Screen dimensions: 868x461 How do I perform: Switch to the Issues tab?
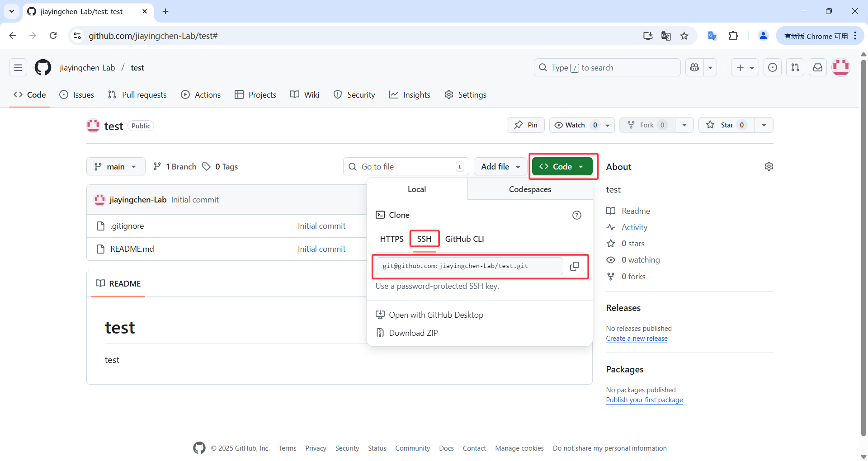pyautogui.click(x=77, y=94)
